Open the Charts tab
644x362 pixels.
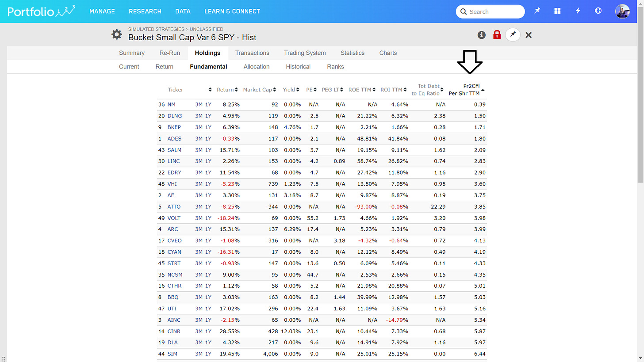[x=388, y=53]
